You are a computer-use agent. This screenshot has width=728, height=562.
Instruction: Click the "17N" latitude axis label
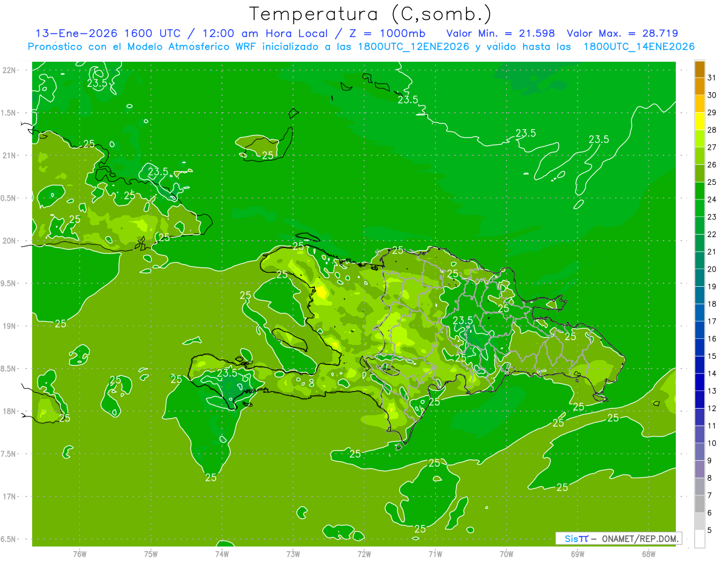(10, 497)
